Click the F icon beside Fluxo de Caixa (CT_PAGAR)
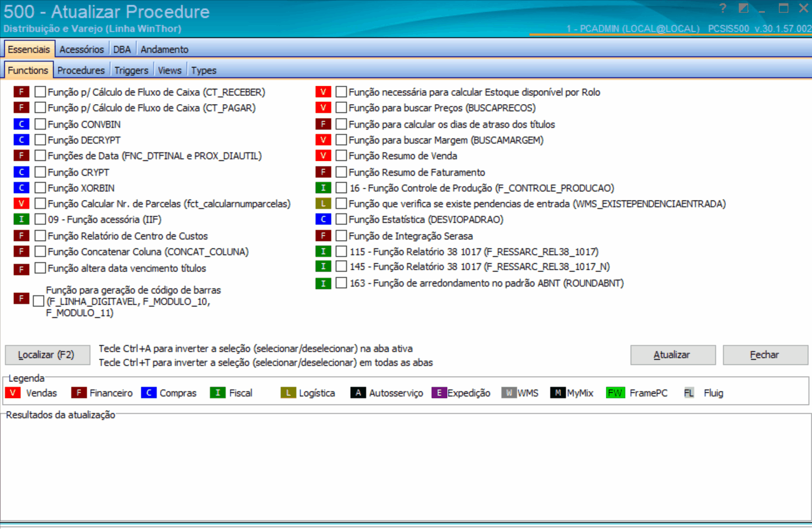The image size is (812, 529). 22,108
